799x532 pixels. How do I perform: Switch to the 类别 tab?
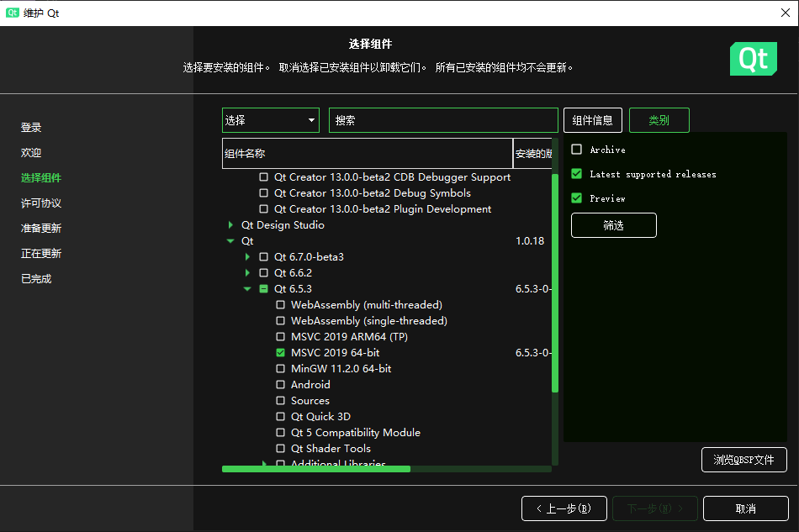(659, 120)
